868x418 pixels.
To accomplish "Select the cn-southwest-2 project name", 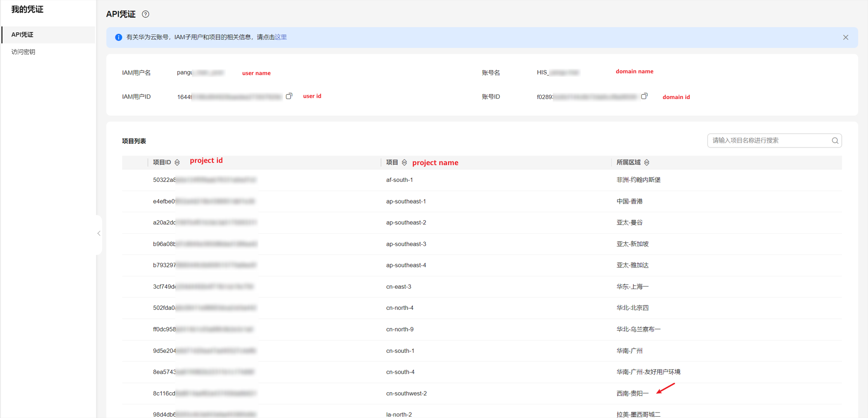I will pos(406,394).
